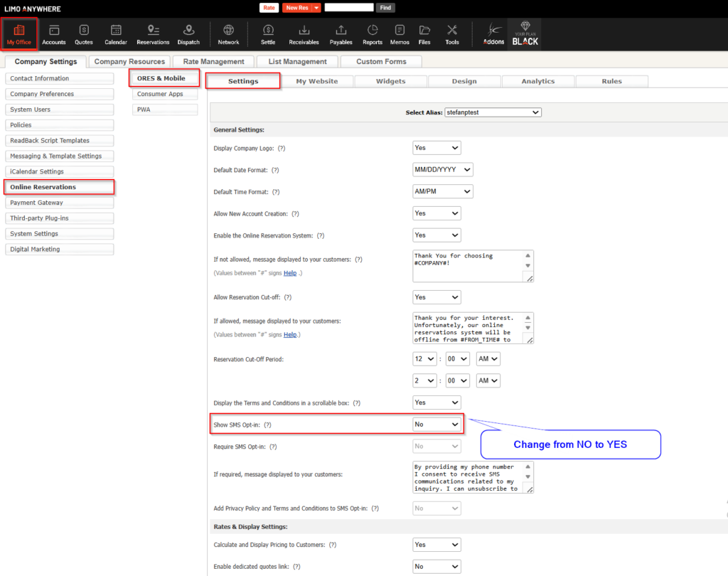Switch to the Widgets tab
This screenshot has height=576, width=728.
tap(390, 81)
